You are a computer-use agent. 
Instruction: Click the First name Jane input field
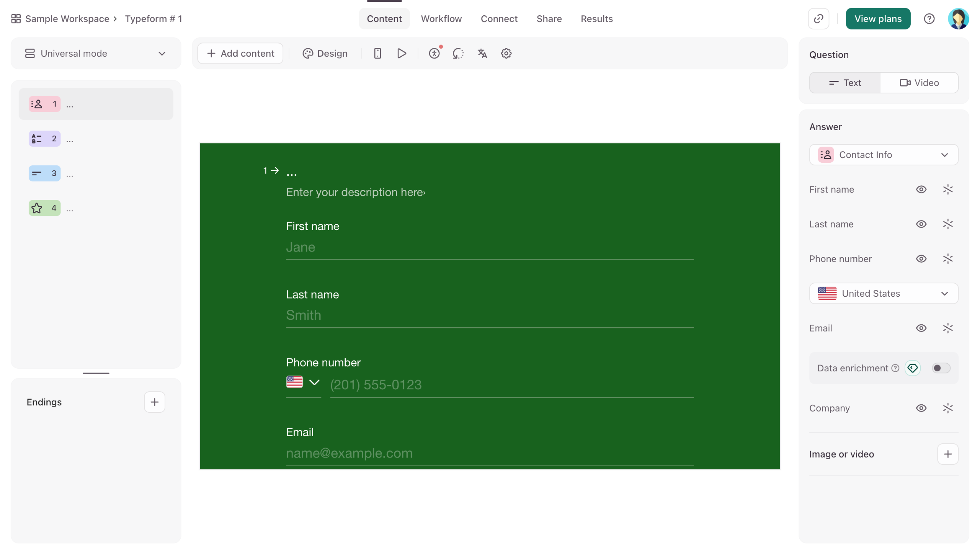(490, 247)
